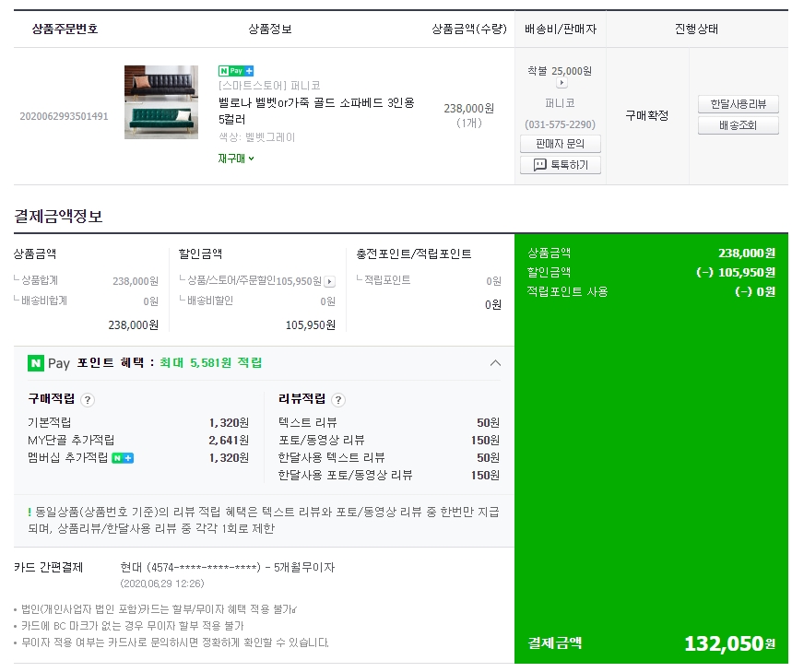
Task: Click the N+ membership badge by 멤버십 추가적립
Action: point(123,458)
